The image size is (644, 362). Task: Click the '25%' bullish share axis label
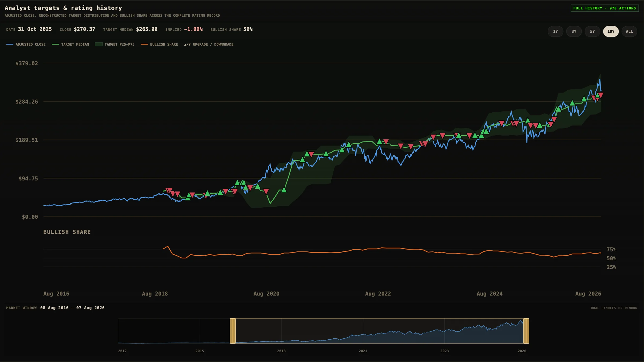[x=612, y=267]
